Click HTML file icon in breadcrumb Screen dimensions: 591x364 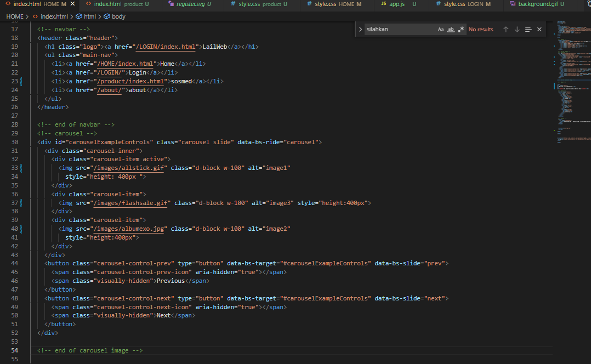click(35, 16)
